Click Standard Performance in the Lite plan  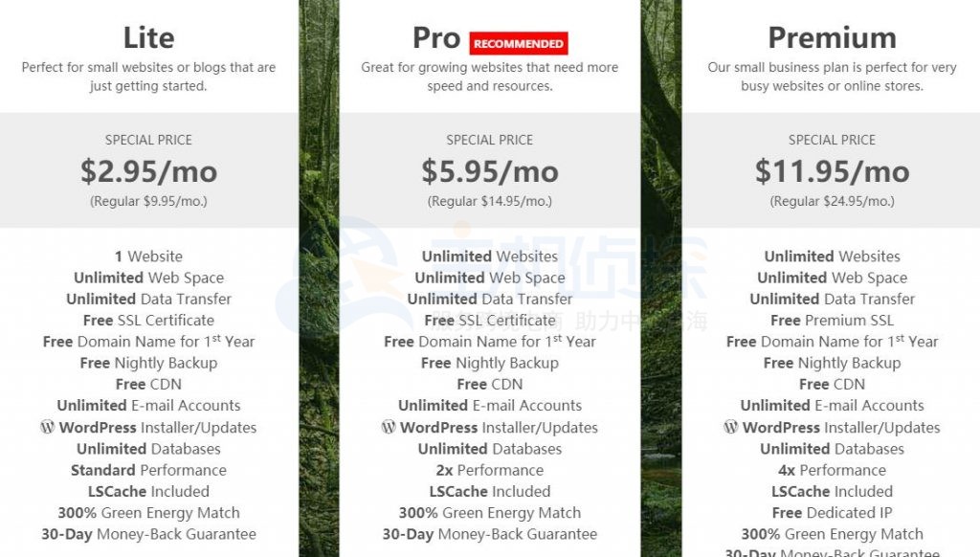point(148,471)
